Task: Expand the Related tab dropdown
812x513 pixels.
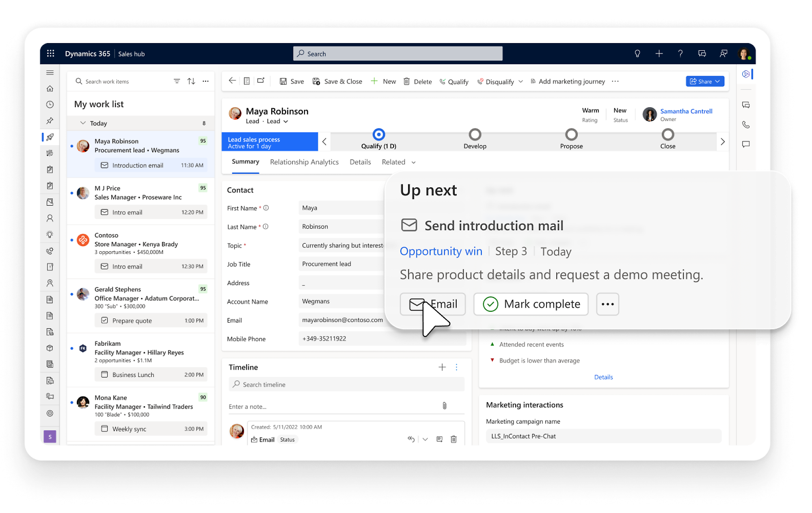Action: [413, 162]
